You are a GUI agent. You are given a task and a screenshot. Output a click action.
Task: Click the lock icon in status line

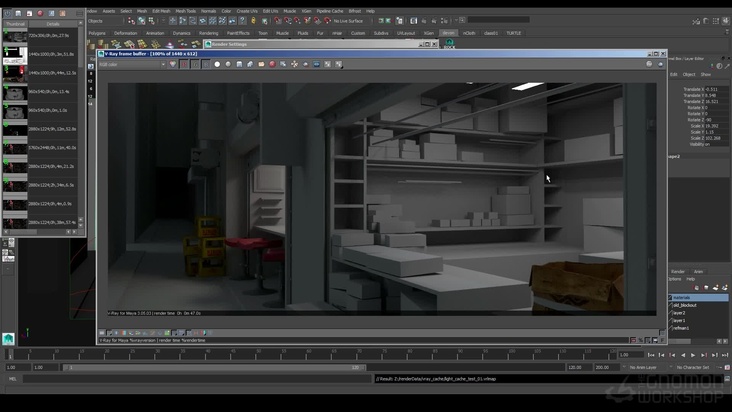(253, 21)
